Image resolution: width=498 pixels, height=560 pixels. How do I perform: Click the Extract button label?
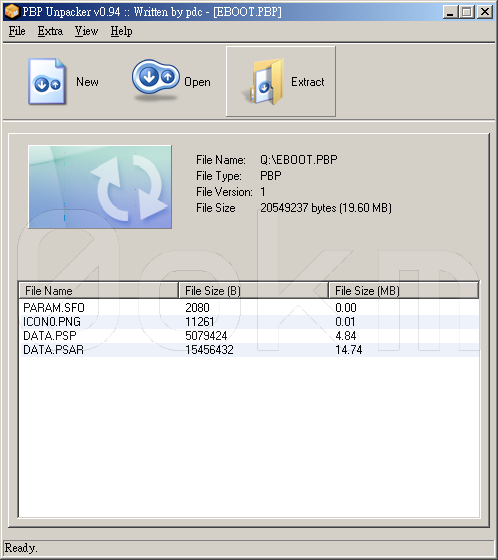(x=308, y=82)
